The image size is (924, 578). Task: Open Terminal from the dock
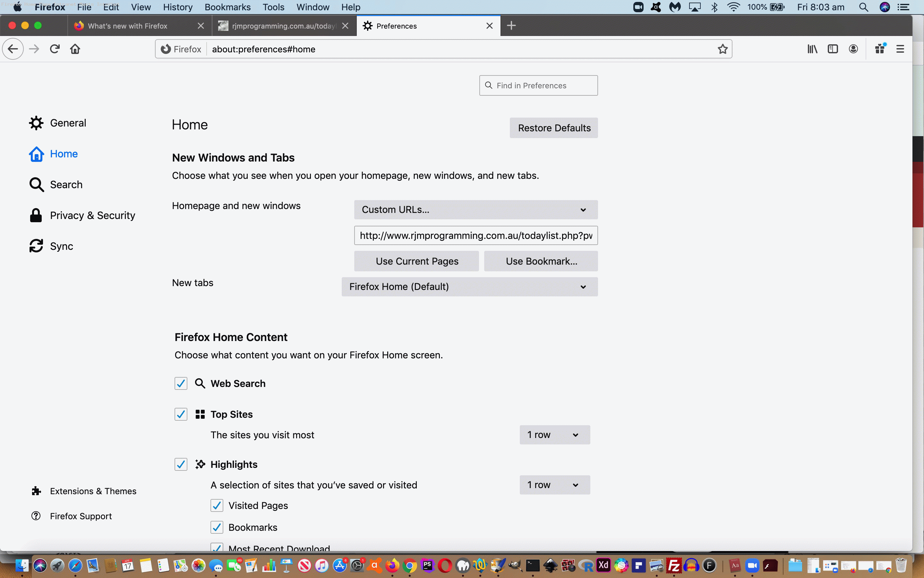[533, 565]
